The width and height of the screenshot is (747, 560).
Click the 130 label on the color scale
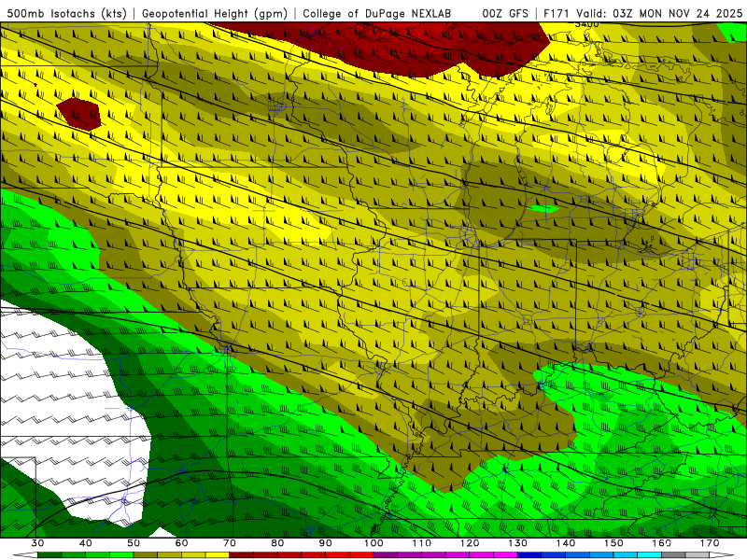pyautogui.click(x=517, y=543)
